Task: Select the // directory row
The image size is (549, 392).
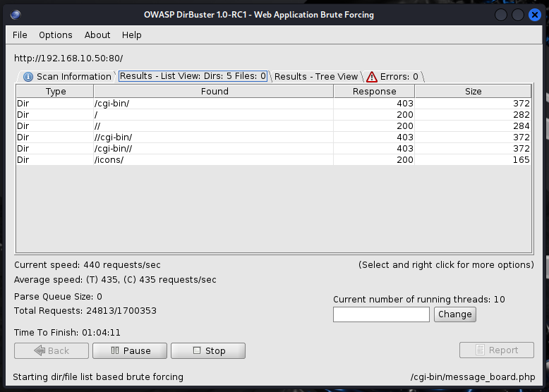Action: (x=274, y=126)
